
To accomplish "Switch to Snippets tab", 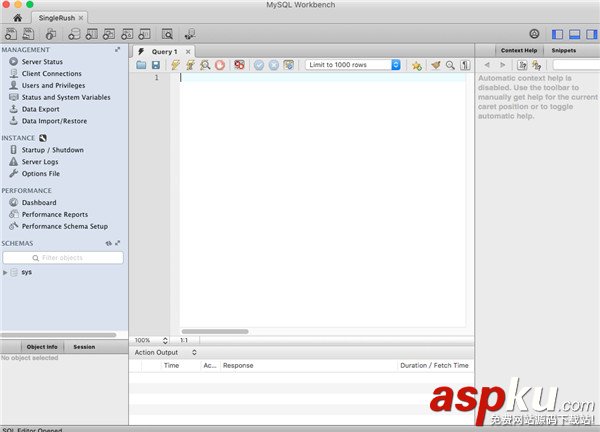I will tap(564, 51).
